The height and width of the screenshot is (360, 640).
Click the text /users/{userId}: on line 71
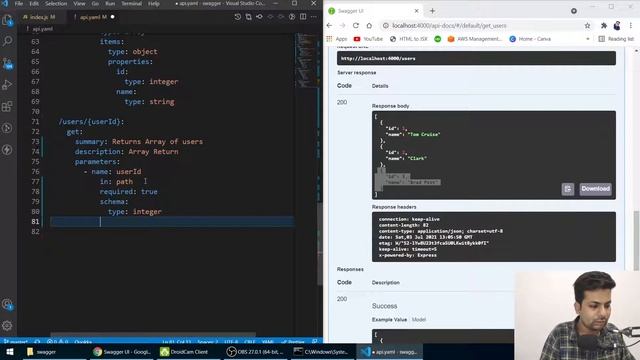(x=91, y=122)
